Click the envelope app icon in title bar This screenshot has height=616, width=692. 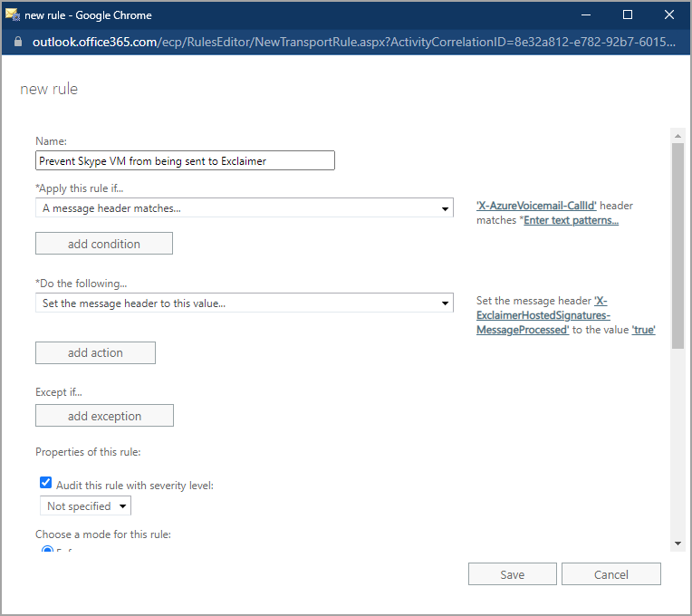pyautogui.click(x=13, y=14)
